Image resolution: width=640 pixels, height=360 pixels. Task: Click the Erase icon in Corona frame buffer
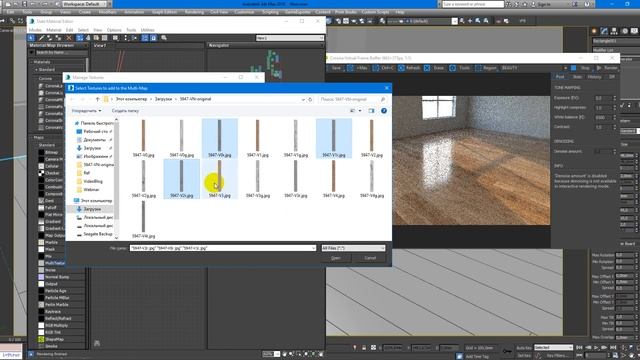click(427, 68)
